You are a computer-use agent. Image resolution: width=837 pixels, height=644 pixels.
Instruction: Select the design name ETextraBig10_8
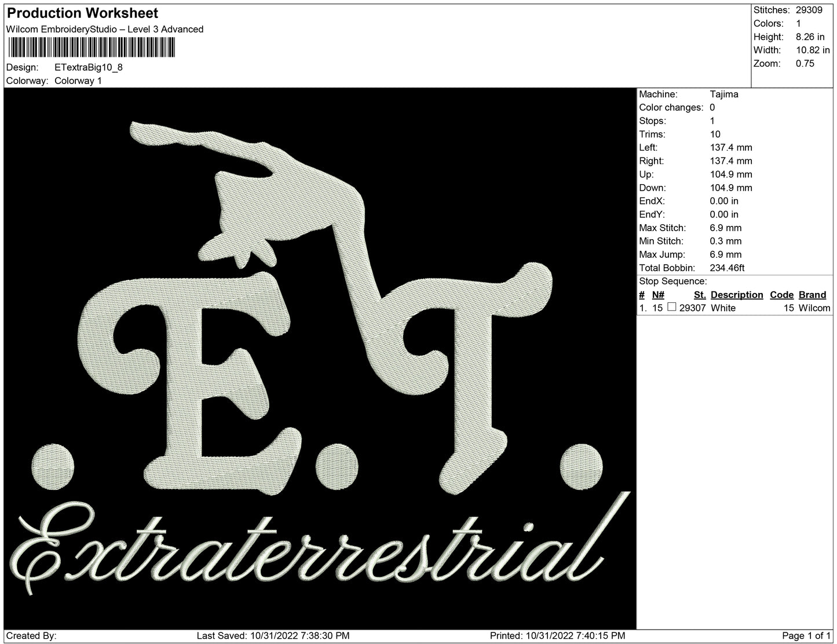click(x=88, y=68)
